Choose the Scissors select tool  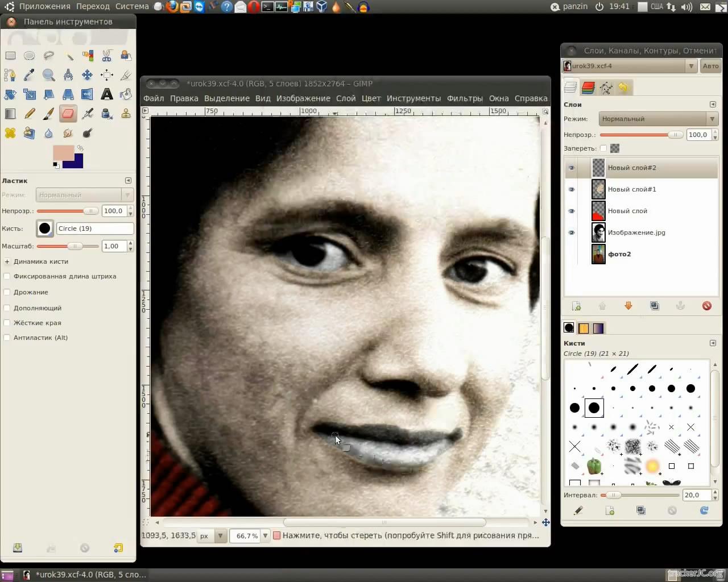click(106, 56)
